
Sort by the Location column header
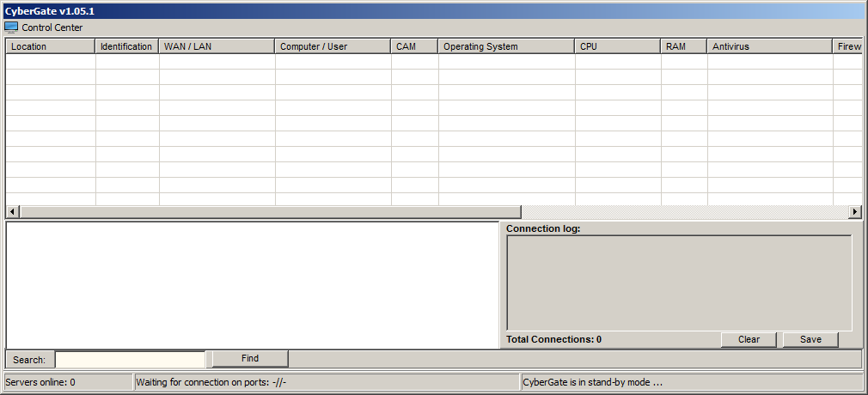point(50,46)
